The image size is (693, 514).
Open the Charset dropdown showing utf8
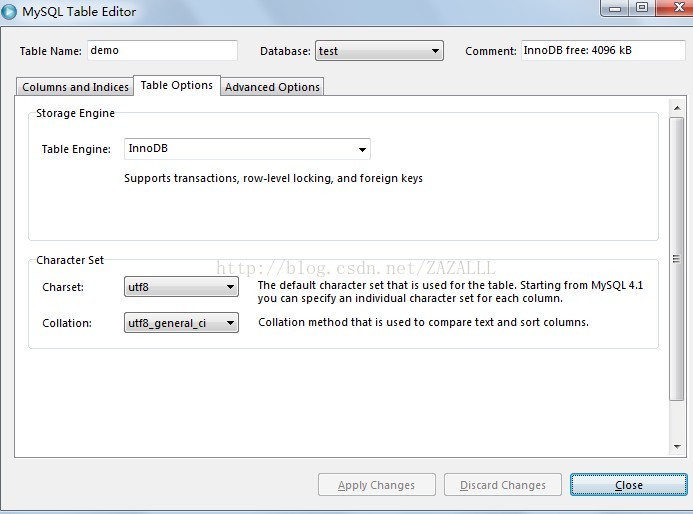point(181,287)
